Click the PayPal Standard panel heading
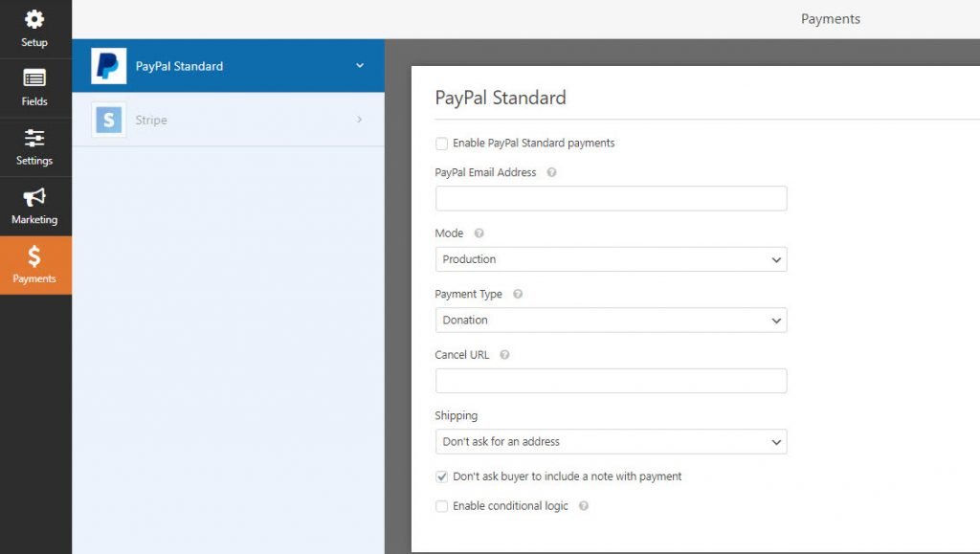The width and height of the screenshot is (980, 554). 501,98
